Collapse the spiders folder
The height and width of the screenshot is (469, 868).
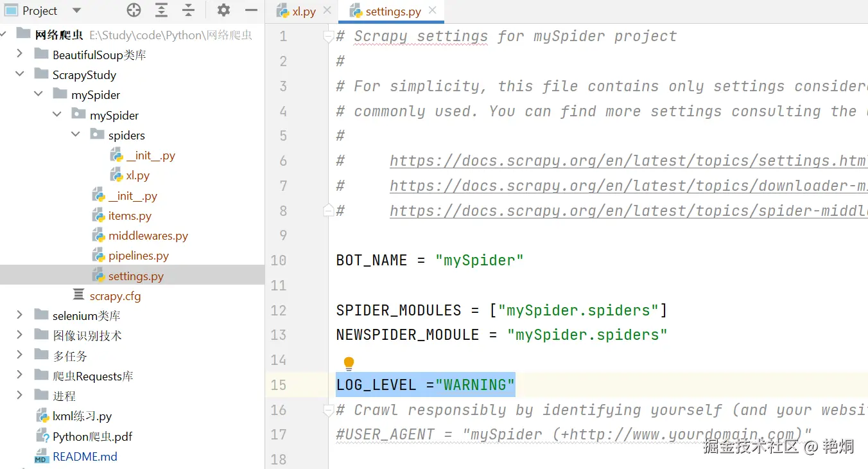coord(76,135)
